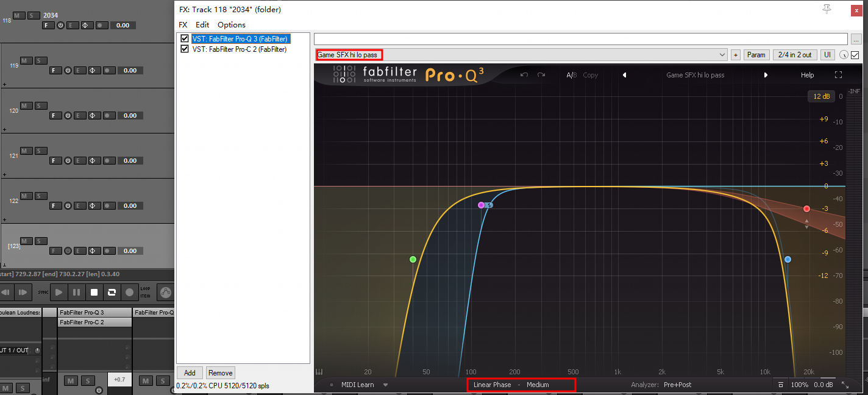
Task: Toggle FabFilter Pro-Q 3 enabled checkbox
Action: click(185, 38)
